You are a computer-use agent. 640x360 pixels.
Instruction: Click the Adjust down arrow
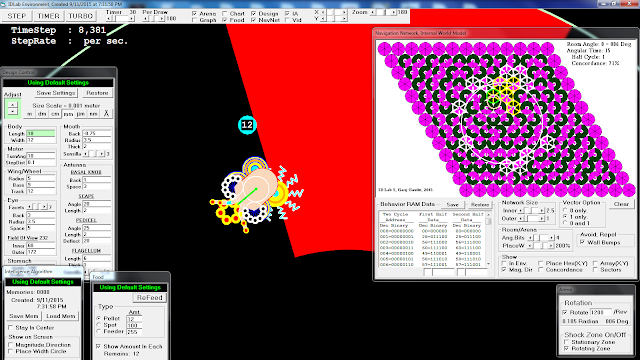13,111
